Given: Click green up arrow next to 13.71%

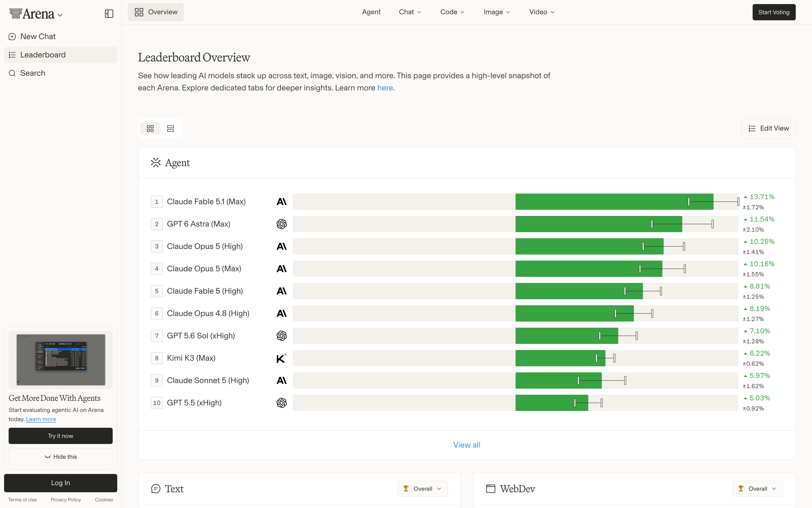Looking at the screenshot, I should [745, 197].
